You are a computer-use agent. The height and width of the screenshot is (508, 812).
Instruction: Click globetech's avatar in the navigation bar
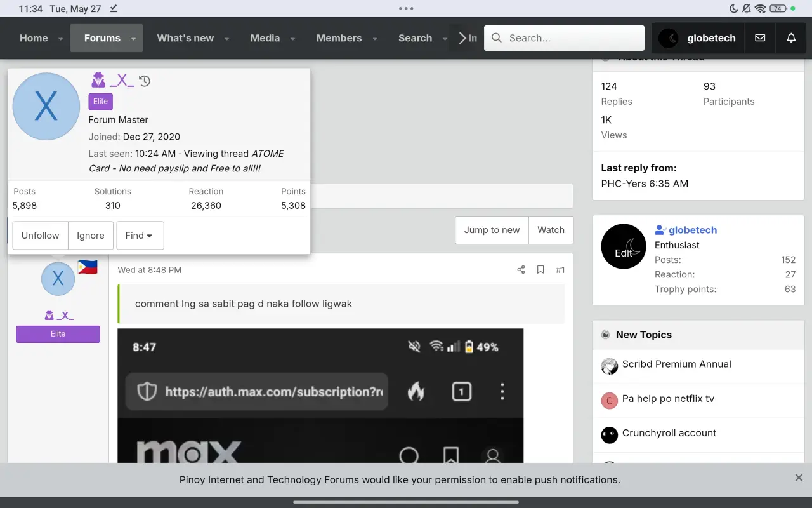669,38
